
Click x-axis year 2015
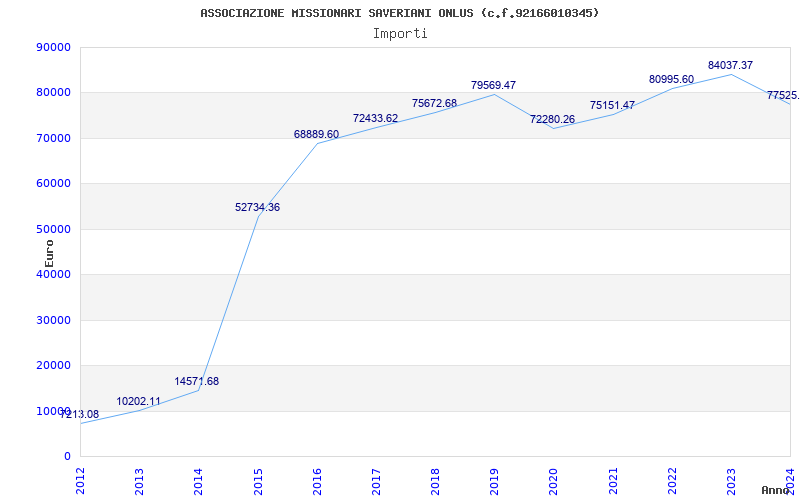(x=258, y=482)
